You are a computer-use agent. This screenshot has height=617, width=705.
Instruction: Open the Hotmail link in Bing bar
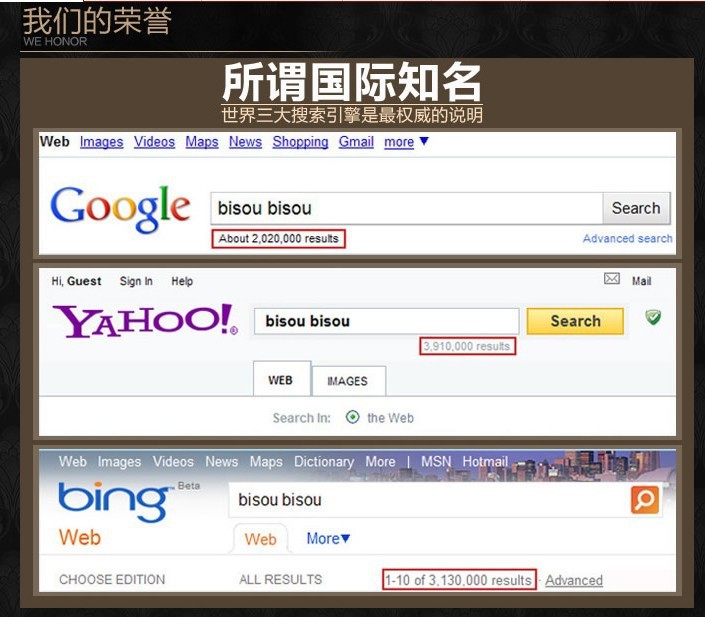485,461
